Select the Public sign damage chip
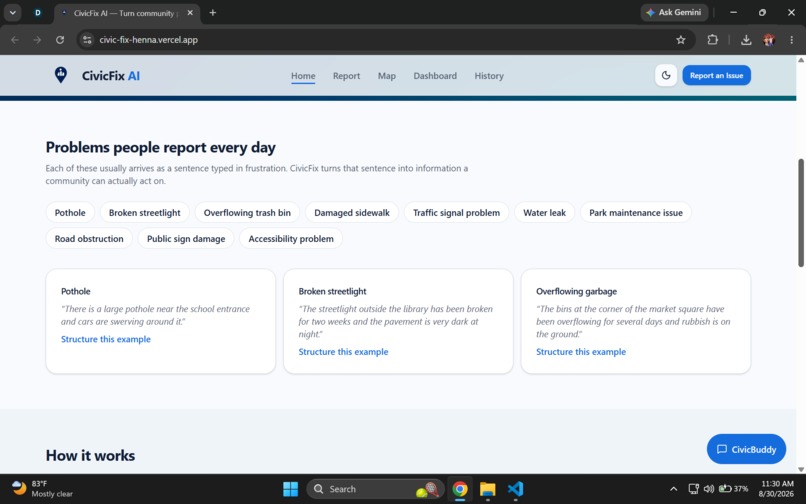 (x=186, y=239)
